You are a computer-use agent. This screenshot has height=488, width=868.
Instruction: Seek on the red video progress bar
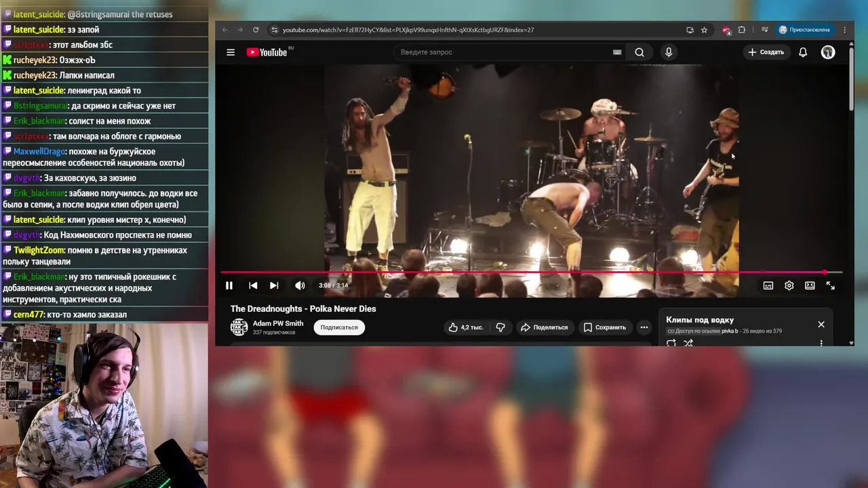(x=531, y=272)
